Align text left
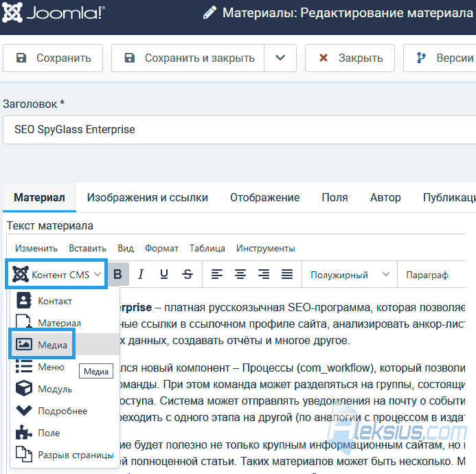Screen dimensions: 476x474 point(217,274)
